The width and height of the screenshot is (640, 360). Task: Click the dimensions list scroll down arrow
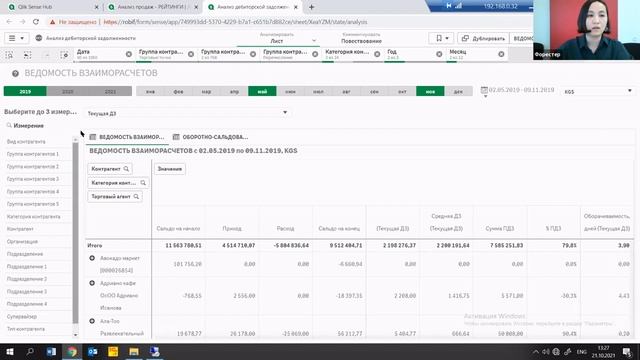point(76,335)
